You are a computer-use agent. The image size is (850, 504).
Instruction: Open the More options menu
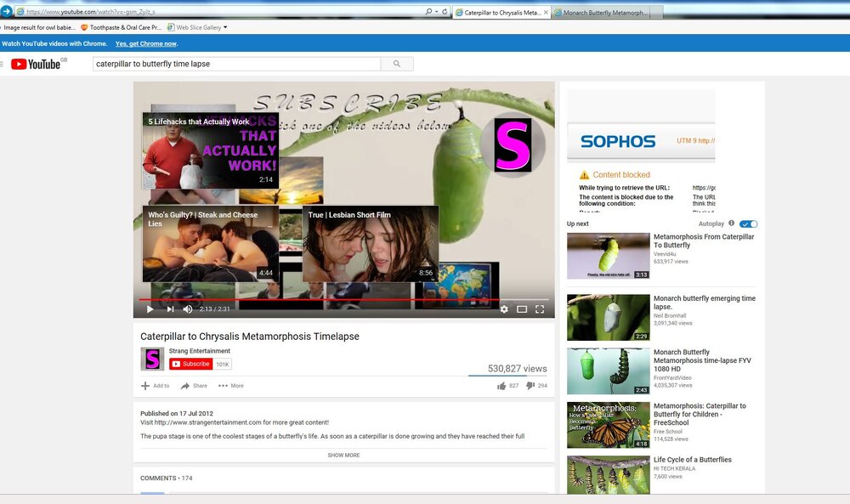(231, 386)
